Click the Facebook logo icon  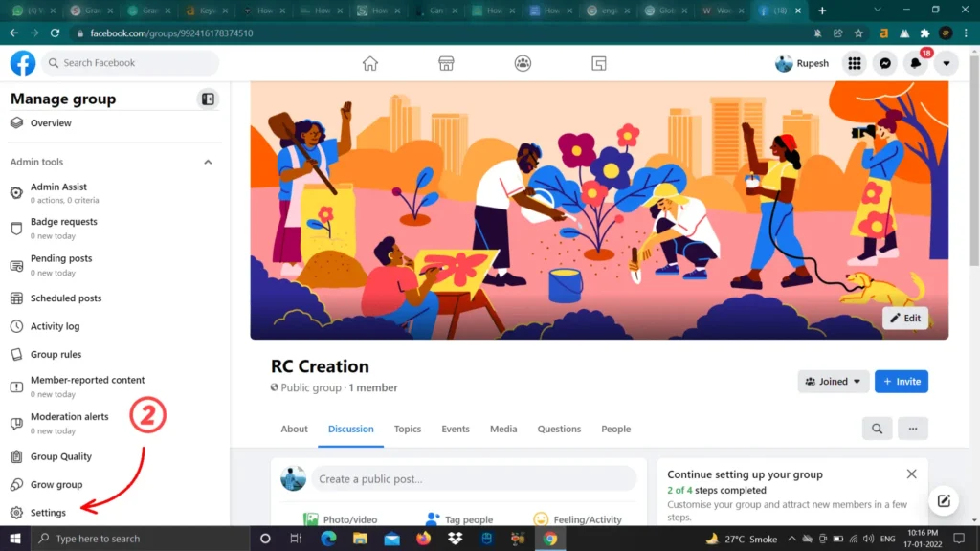23,63
